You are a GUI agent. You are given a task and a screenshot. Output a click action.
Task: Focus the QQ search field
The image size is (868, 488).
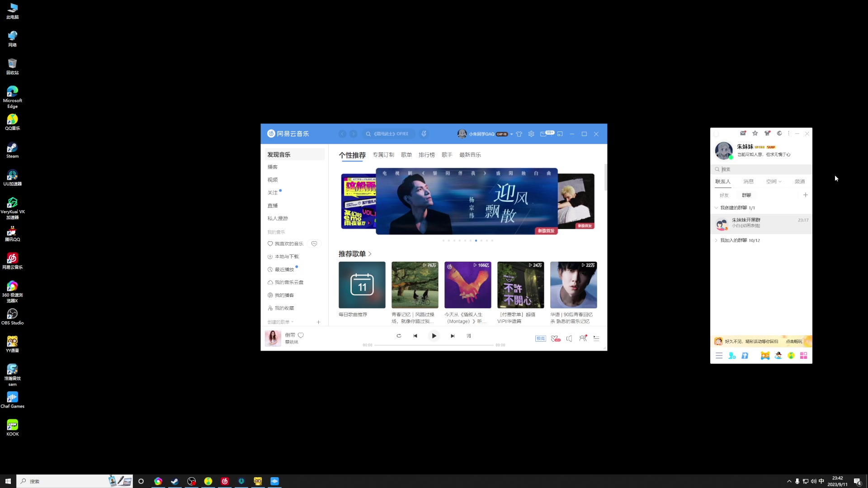(761, 169)
